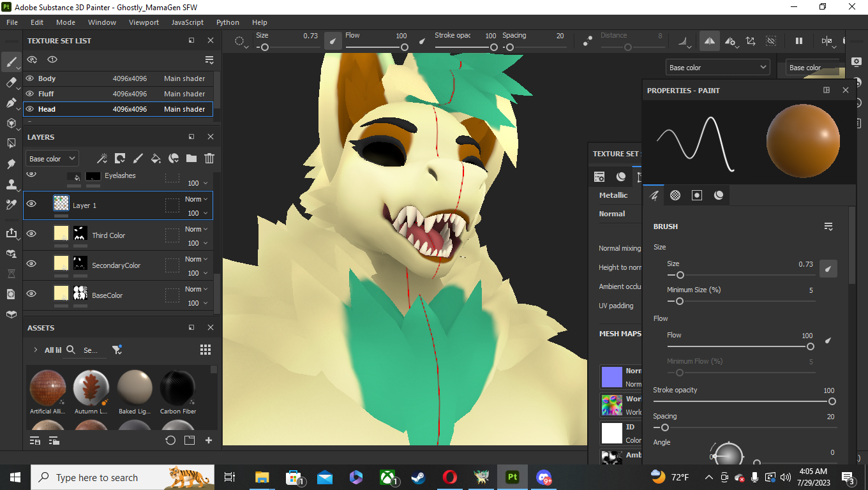868x490 pixels.
Task: Select the Clone stamp tool
Action: point(11,184)
